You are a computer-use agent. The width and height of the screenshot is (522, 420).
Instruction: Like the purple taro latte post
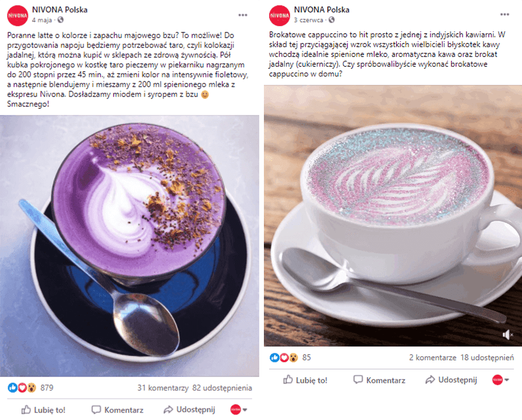tap(43, 410)
